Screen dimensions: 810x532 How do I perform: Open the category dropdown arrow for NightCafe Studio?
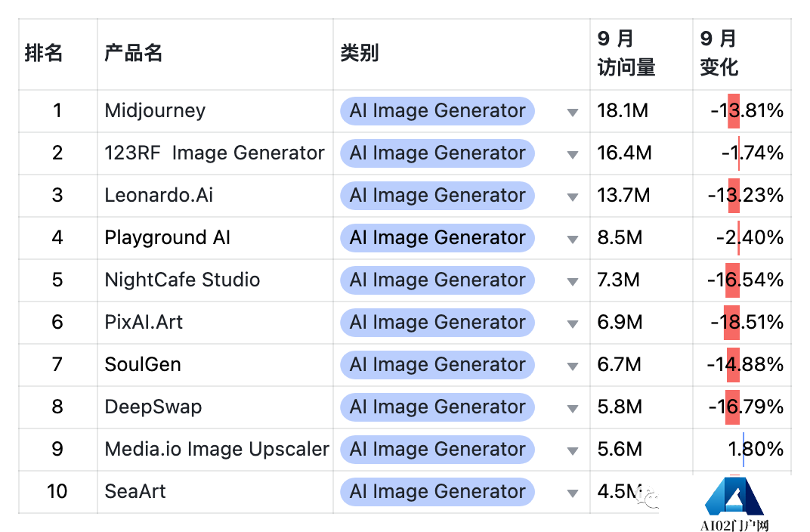coord(572,282)
